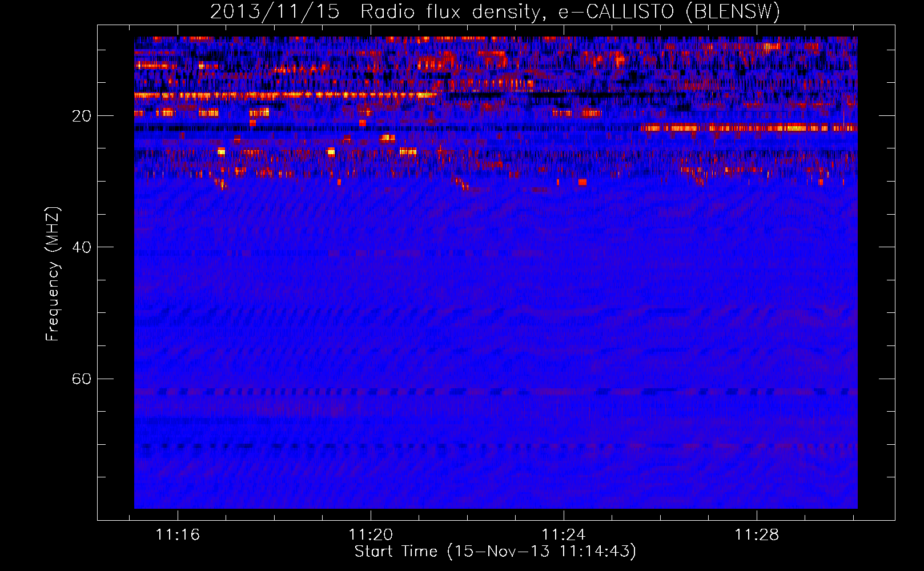Click the '11:28' time tick label
Screen dimensions: 924x571
757,535
